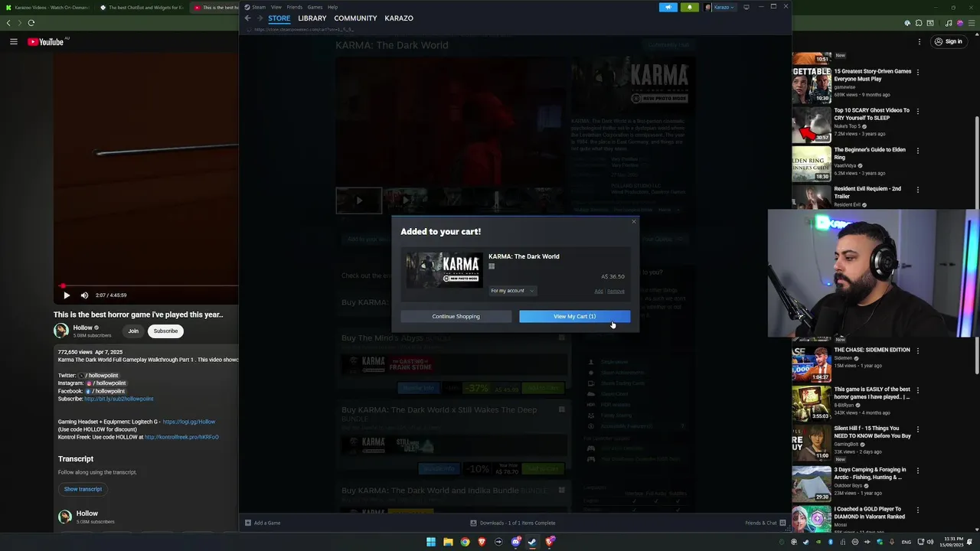Open the Help menu in Steam

(x=333, y=7)
